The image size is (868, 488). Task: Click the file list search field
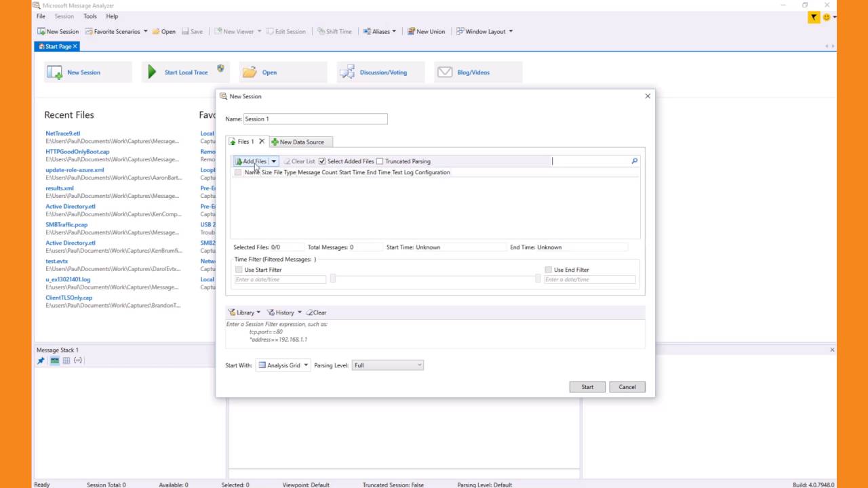(591, 161)
